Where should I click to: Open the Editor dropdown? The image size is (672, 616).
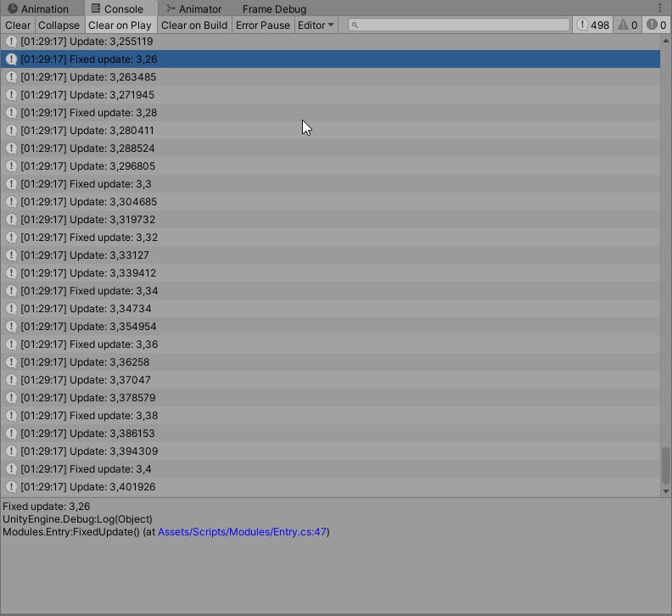pyautogui.click(x=316, y=25)
